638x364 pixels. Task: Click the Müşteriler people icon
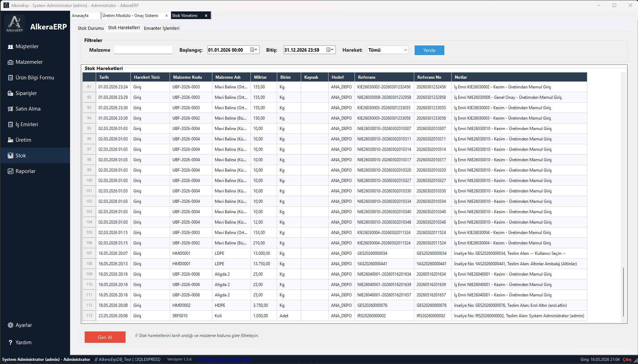click(x=10, y=46)
